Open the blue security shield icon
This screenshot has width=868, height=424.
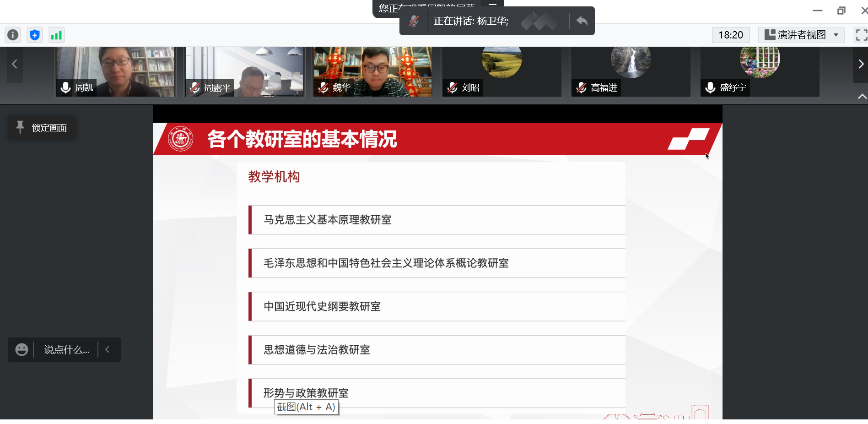point(35,35)
